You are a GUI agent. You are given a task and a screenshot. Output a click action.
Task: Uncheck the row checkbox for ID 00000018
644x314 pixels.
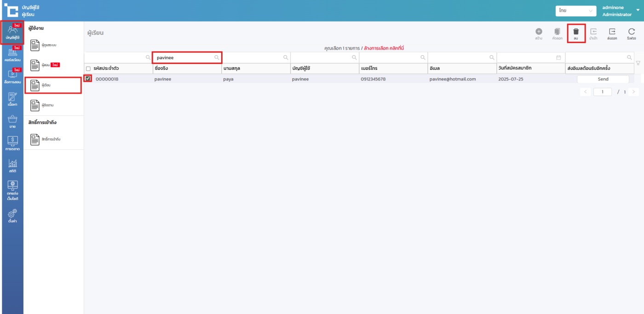click(88, 79)
